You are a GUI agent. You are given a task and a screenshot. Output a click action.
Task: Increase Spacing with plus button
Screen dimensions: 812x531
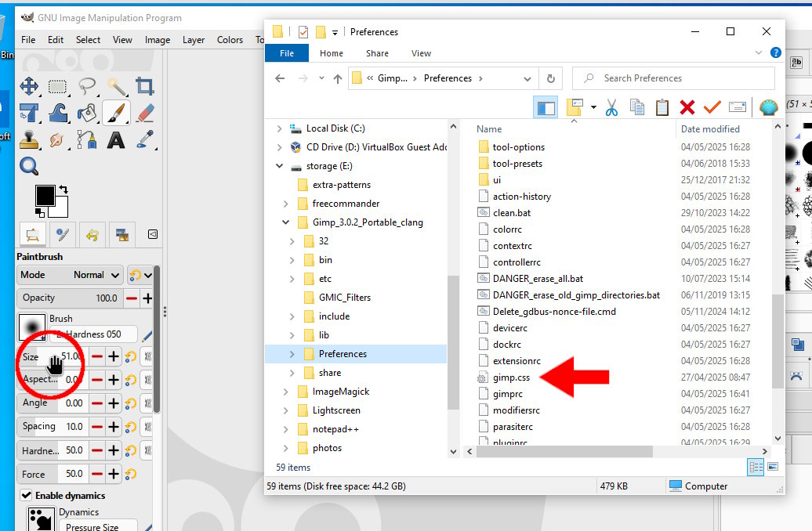click(114, 427)
